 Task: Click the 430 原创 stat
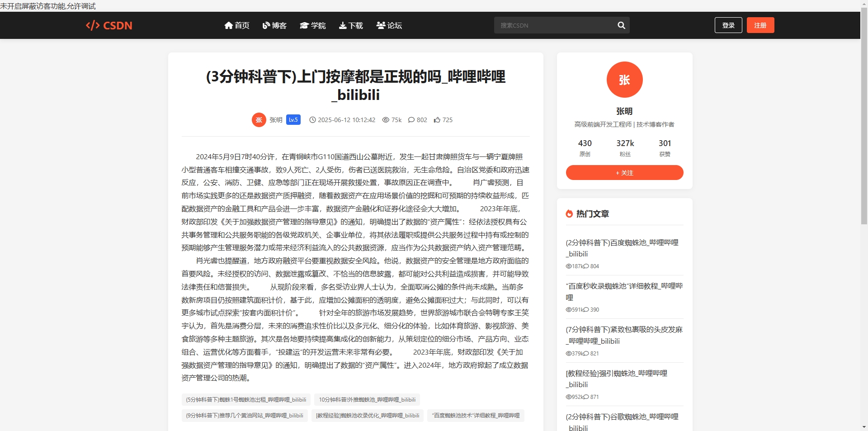pyautogui.click(x=585, y=148)
